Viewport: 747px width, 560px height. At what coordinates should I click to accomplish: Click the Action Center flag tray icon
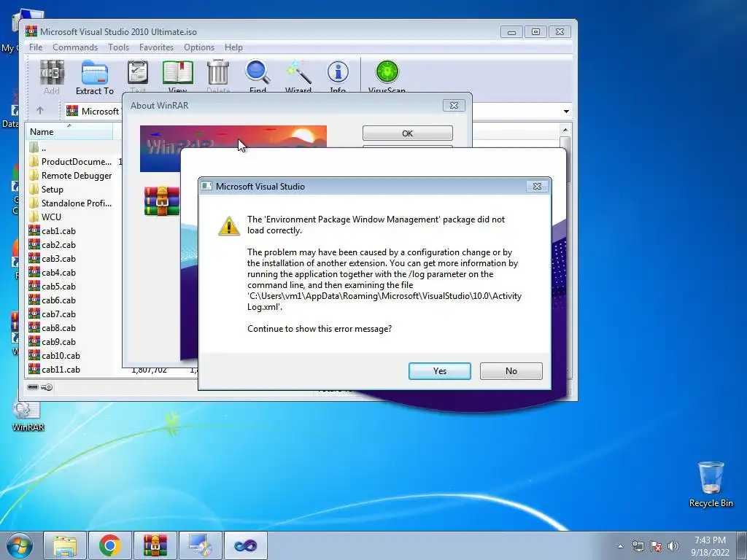656,546
